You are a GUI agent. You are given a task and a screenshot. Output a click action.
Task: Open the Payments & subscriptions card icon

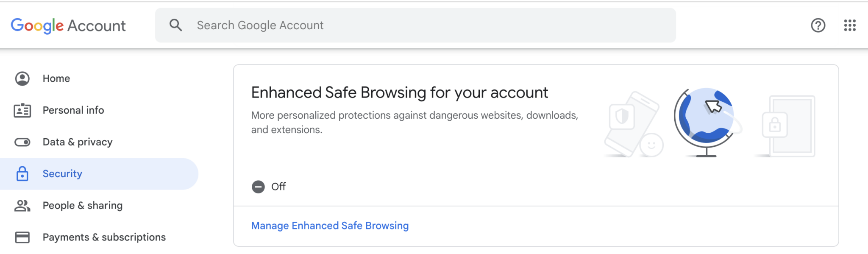[22, 237]
